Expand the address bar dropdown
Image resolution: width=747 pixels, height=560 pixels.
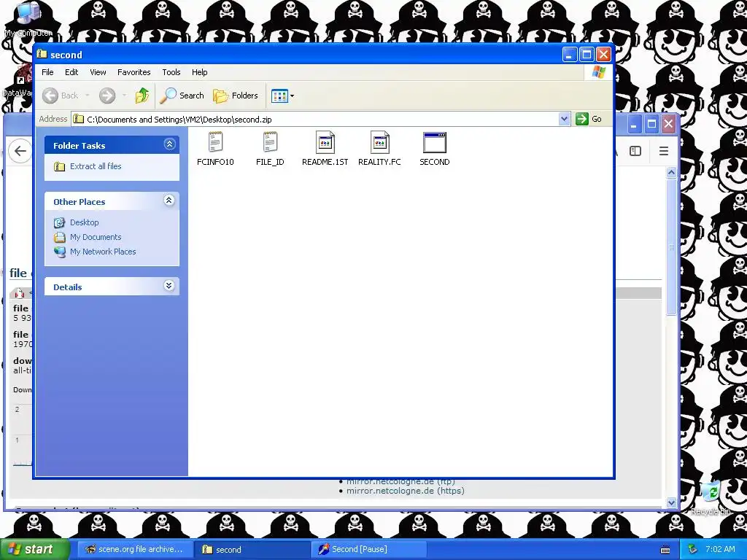pyautogui.click(x=564, y=119)
